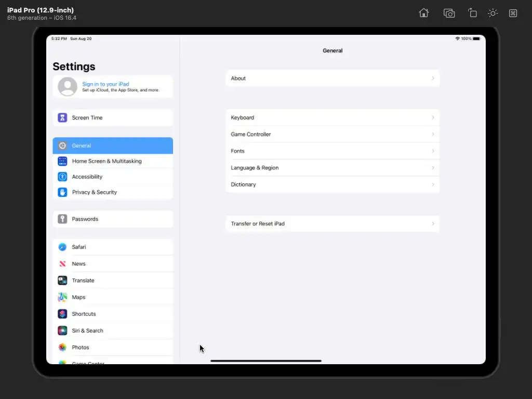Open Translate settings label

pos(83,281)
